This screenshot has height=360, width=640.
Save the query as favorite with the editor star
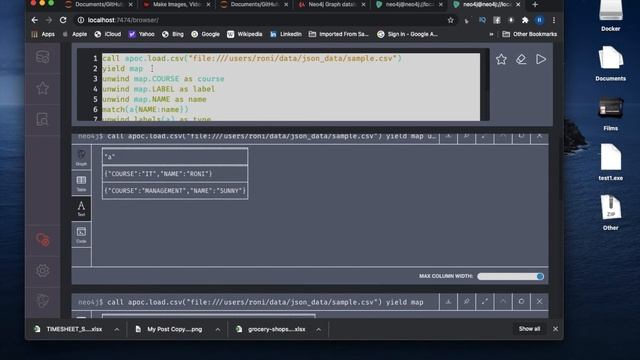[x=501, y=59]
